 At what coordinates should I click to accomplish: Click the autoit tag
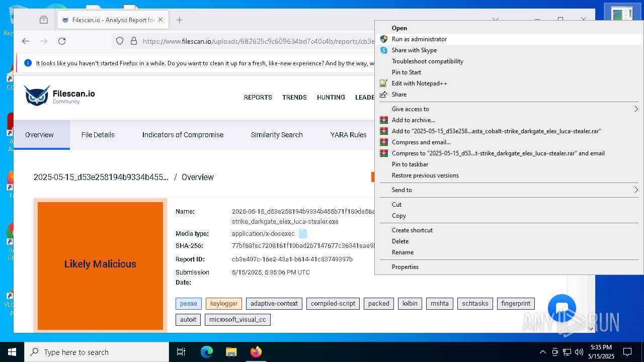tap(188, 320)
